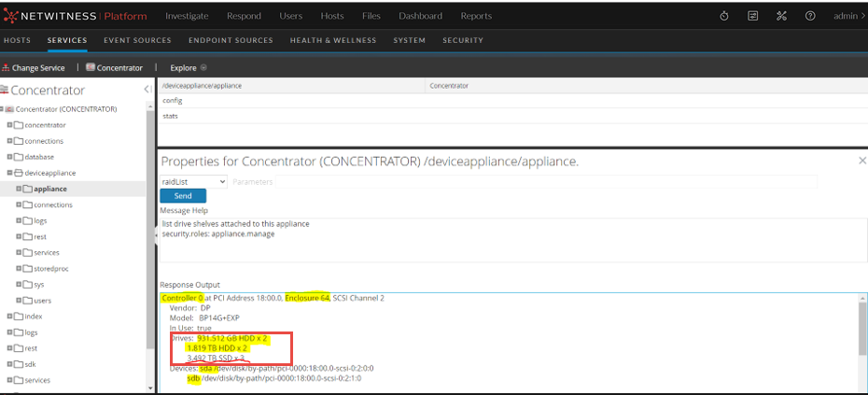The height and width of the screenshot is (395, 868).
Task: Collapse the Concentrator tree panel arrow
Action: coord(147,90)
